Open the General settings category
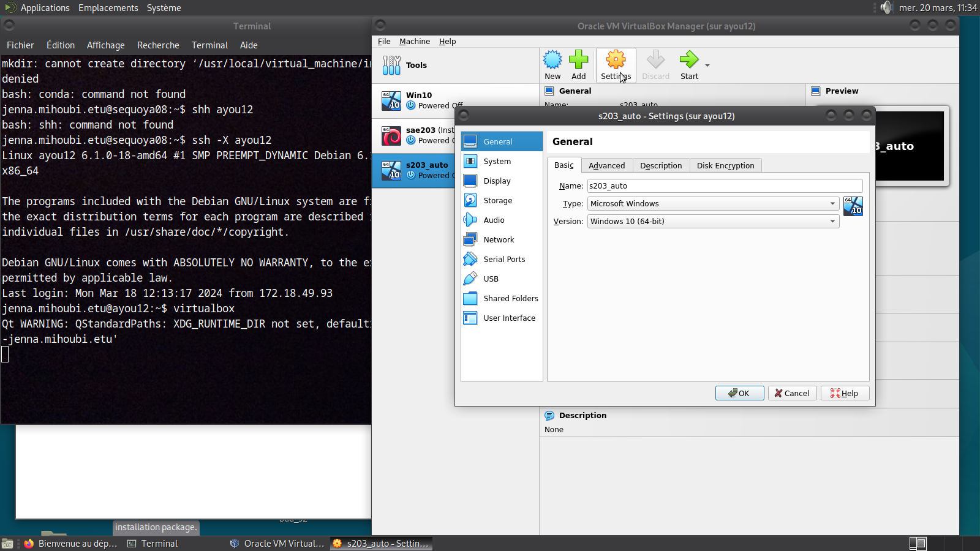 (502, 141)
